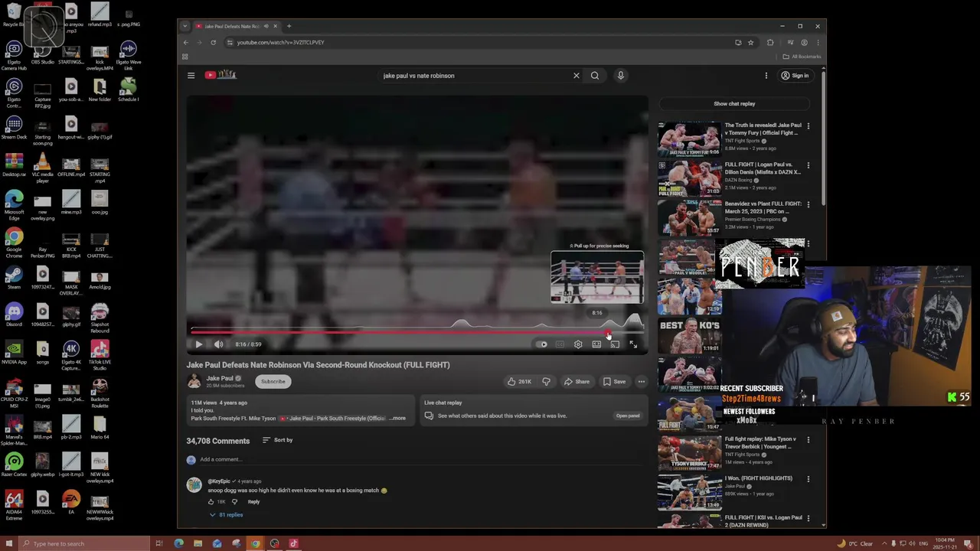Click Show chat replay button

click(x=734, y=104)
